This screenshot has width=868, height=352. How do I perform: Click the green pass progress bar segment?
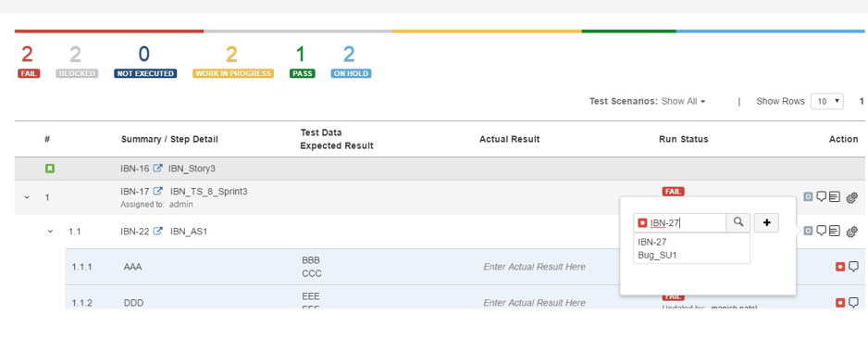click(x=629, y=31)
